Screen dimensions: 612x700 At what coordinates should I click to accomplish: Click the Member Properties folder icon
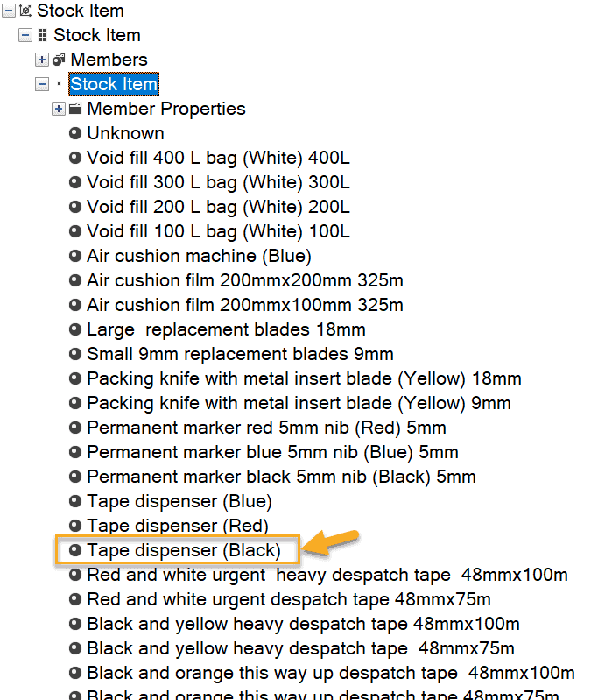(x=75, y=110)
